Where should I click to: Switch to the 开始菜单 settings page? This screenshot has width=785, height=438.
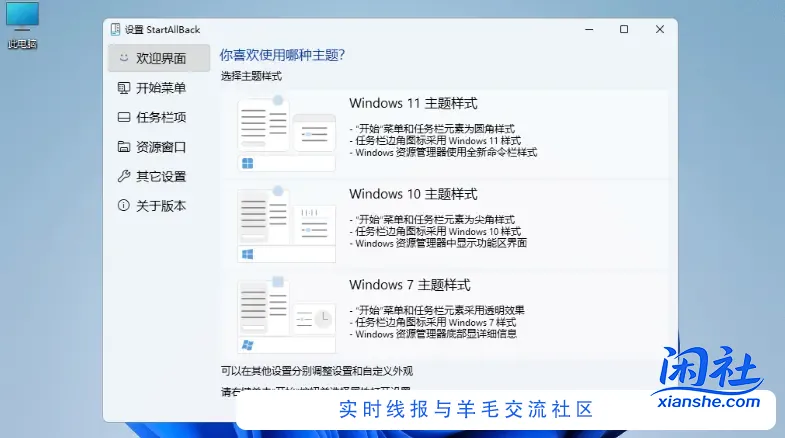(x=161, y=88)
